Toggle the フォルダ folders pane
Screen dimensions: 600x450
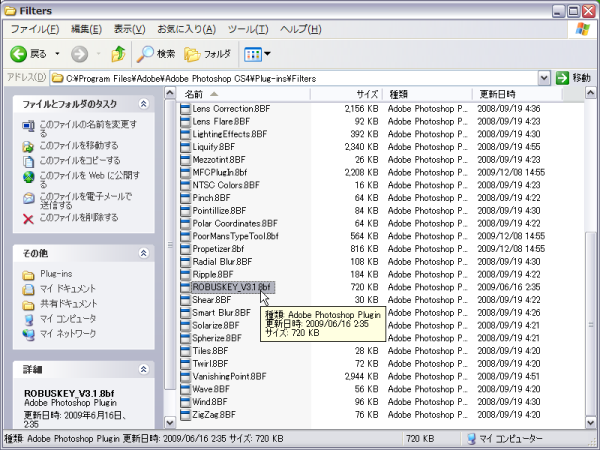(x=208, y=54)
